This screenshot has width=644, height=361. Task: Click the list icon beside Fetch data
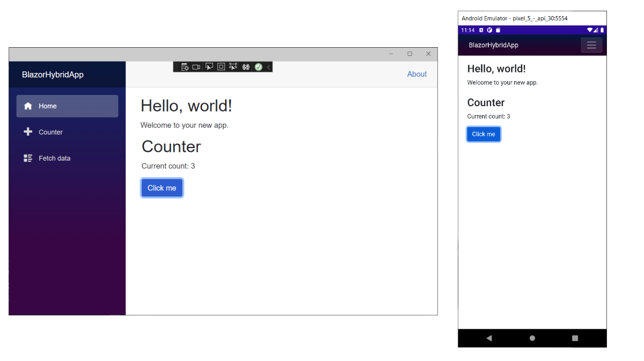[x=27, y=158]
